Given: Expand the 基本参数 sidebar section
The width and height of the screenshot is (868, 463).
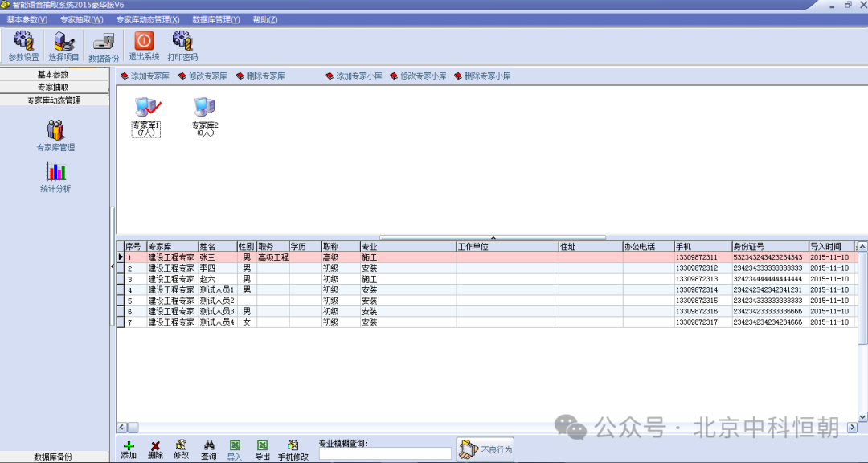Looking at the screenshot, I should tap(55, 74).
